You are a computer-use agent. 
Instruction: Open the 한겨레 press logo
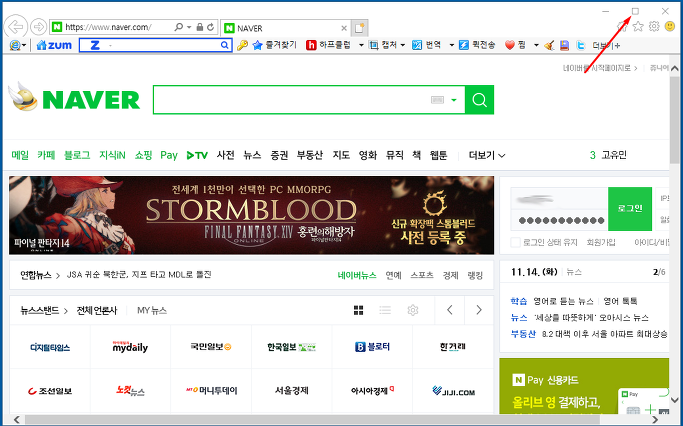click(453, 347)
